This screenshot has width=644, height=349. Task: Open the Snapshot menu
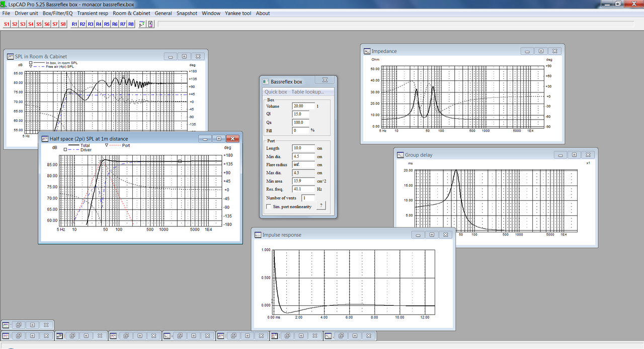(x=186, y=13)
